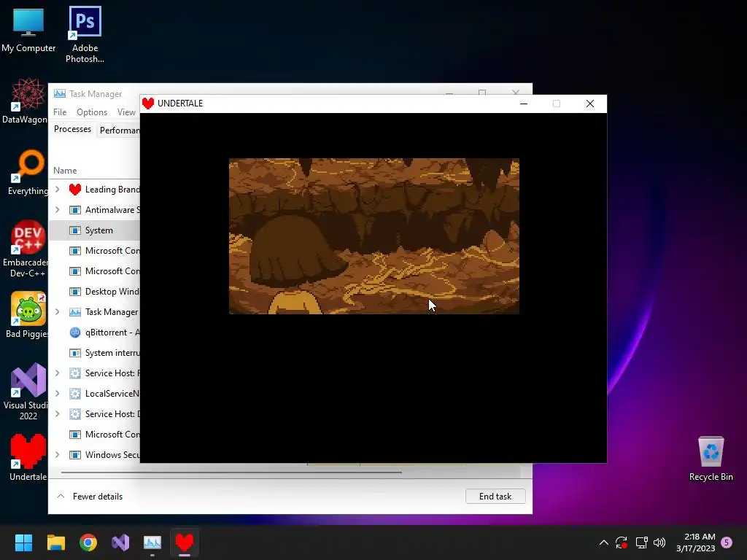
Task: Click the Undertale taskbar icon
Action: pos(185,542)
